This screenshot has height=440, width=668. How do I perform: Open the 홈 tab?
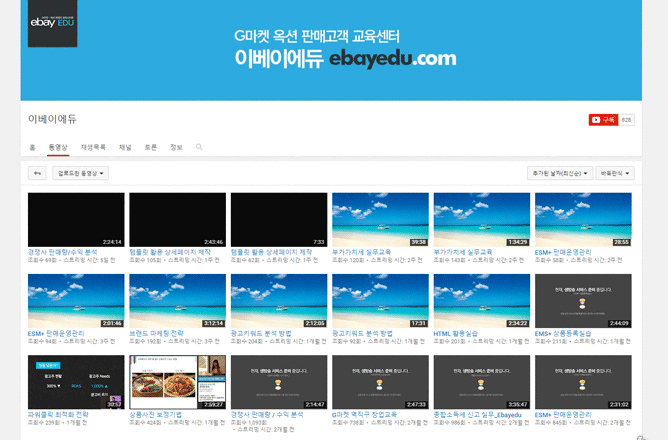coord(32,147)
